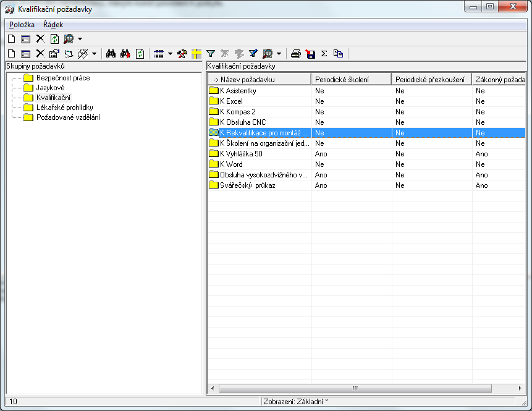Select the Kvalifikační tree group
Screen dimensions: 532x411
[53, 98]
